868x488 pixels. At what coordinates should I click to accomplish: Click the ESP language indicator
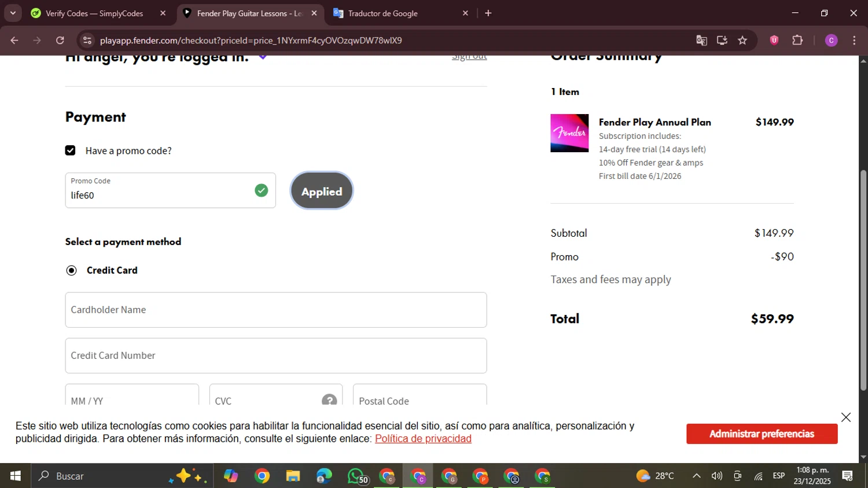tap(779, 476)
